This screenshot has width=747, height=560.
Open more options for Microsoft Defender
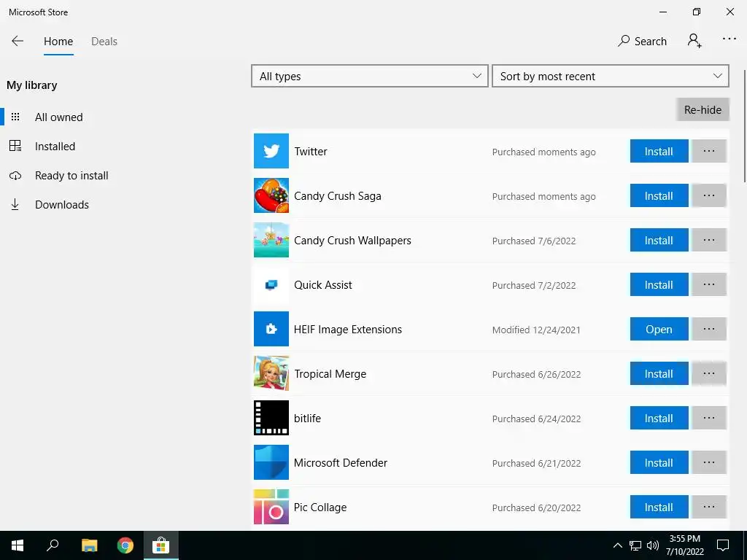(x=709, y=462)
